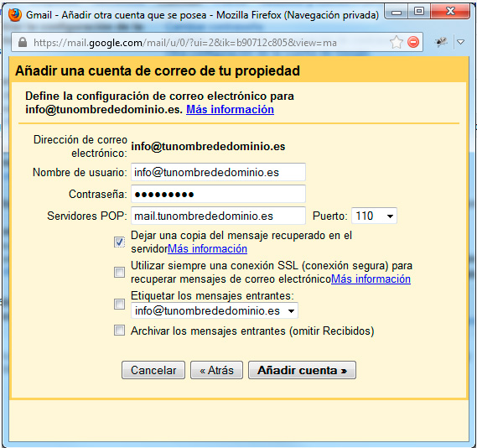The width and height of the screenshot is (477, 448).
Task: Enable the SSL secure connection checkbox
Action: (x=119, y=272)
